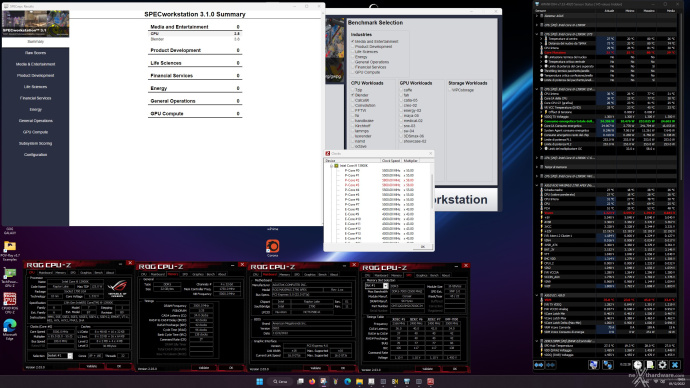Click Task View icon on taskbar
This screenshot has height=388, width=690.
pos(300,381)
